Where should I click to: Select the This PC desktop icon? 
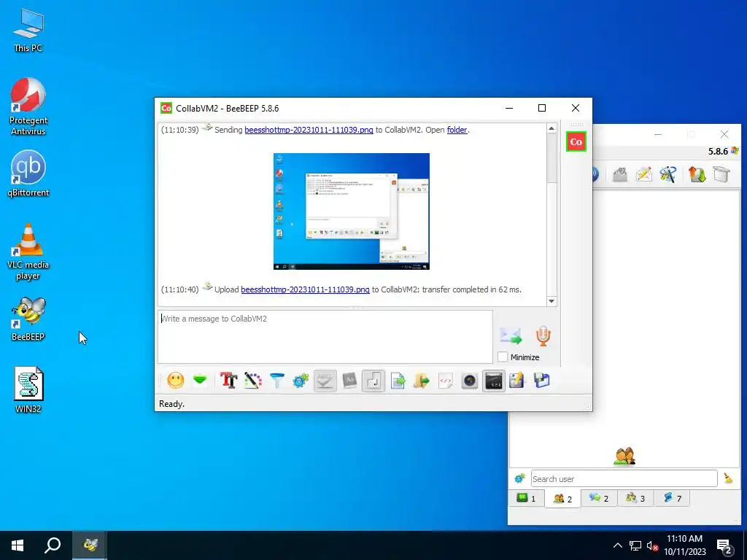click(x=28, y=31)
